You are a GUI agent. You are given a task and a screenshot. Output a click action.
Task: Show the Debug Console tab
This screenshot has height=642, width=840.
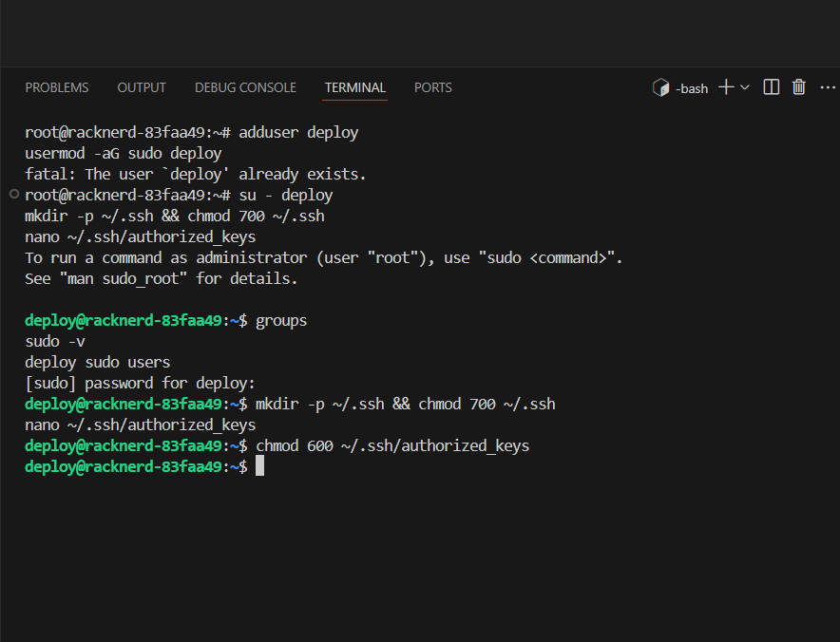pyautogui.click(x=245, y=87)
